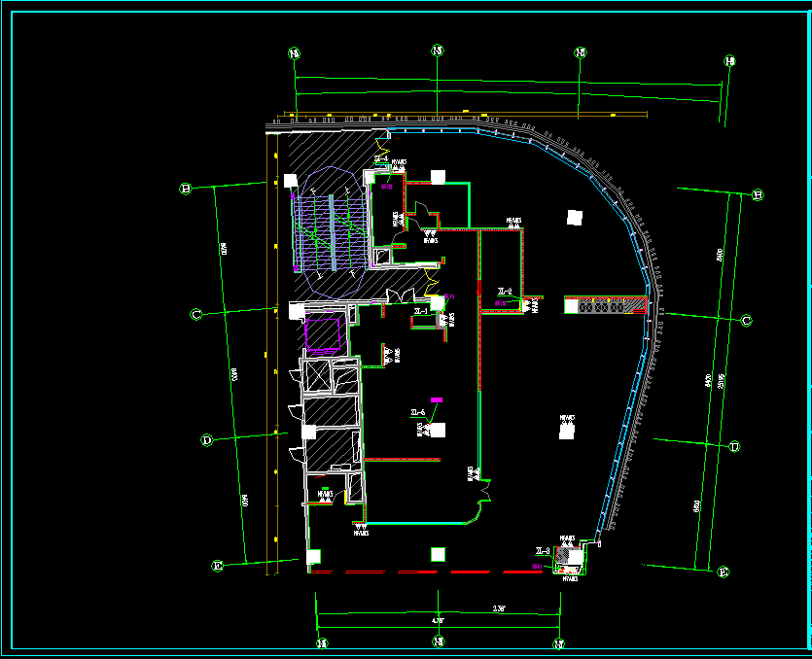The image size is (812, 659).
Task: Select the XL-5 label text
Action: pyautogui.click(x=417, y=413)
